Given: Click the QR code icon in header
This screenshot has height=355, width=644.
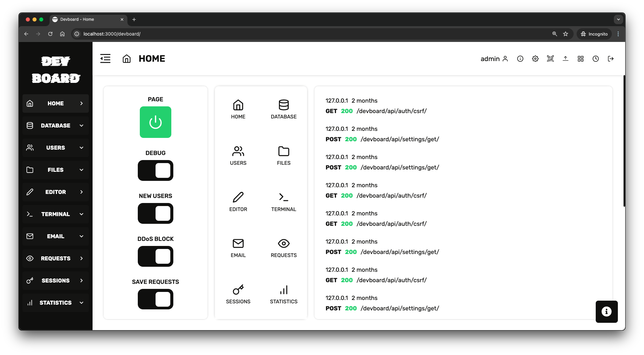Looking at the screenshot, I should click(550, 59).
